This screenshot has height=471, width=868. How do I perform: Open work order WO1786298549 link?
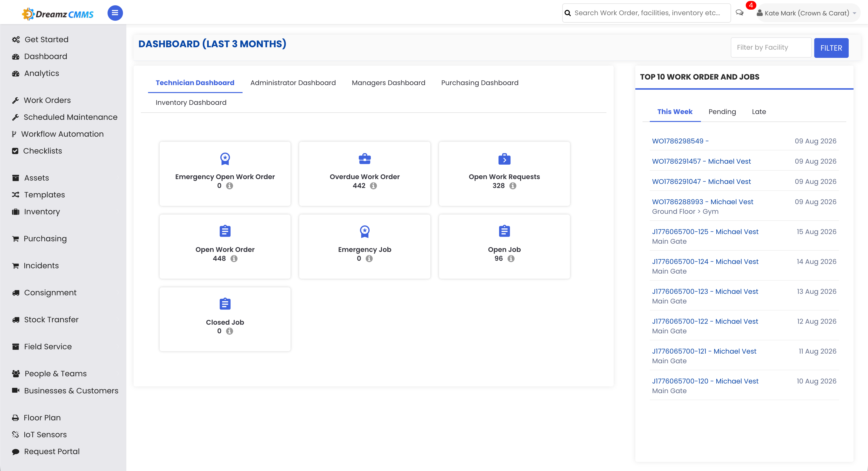coord(680,141)
